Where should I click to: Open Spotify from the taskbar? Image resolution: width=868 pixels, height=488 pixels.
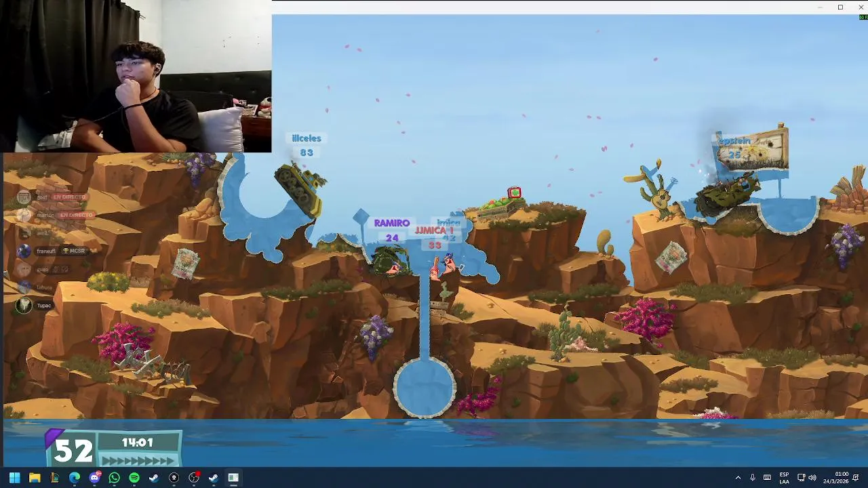[x=134, y=478]
